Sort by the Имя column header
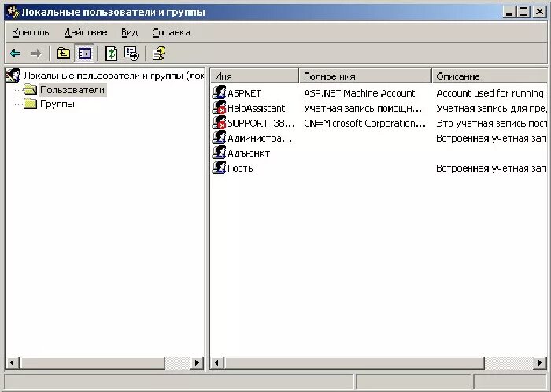551x392 pixels. (254, 76)
